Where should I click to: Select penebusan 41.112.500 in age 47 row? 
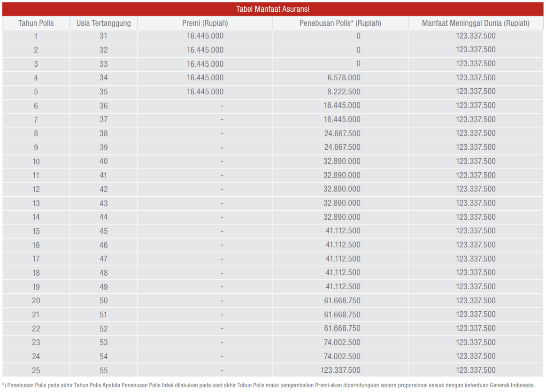[x=343, y=259]
